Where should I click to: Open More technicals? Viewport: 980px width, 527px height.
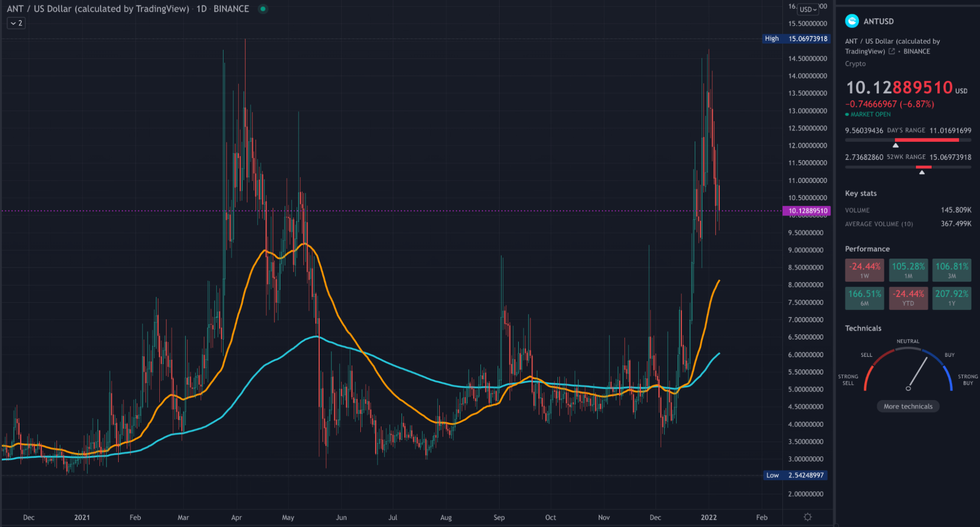click(908, 406)
